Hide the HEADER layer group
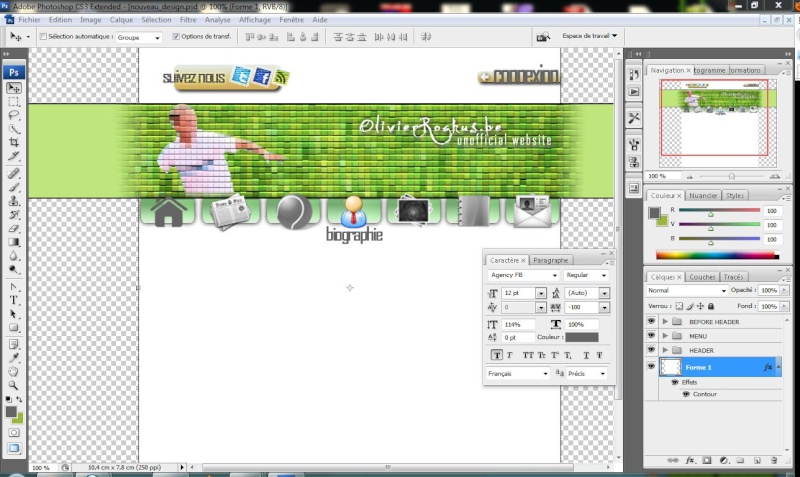 point(651,350)
